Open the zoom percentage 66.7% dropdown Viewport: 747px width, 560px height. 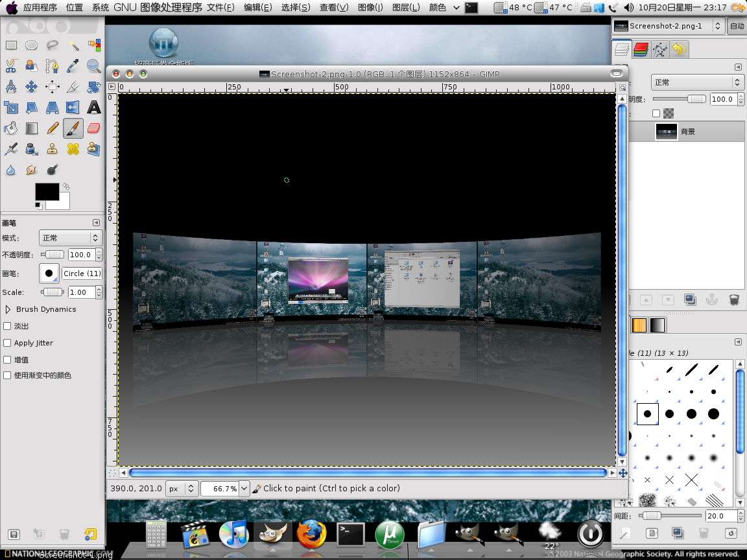(x=244, y=489)
